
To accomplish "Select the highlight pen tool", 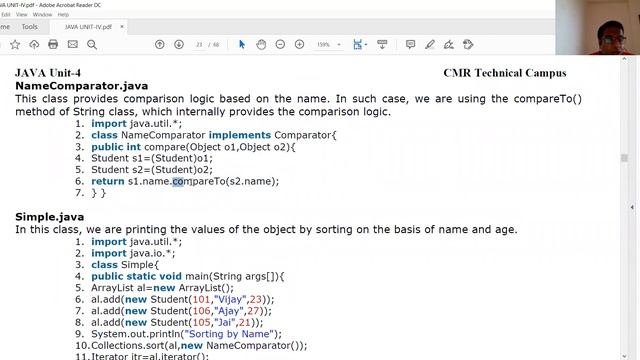I will [430, 44].
